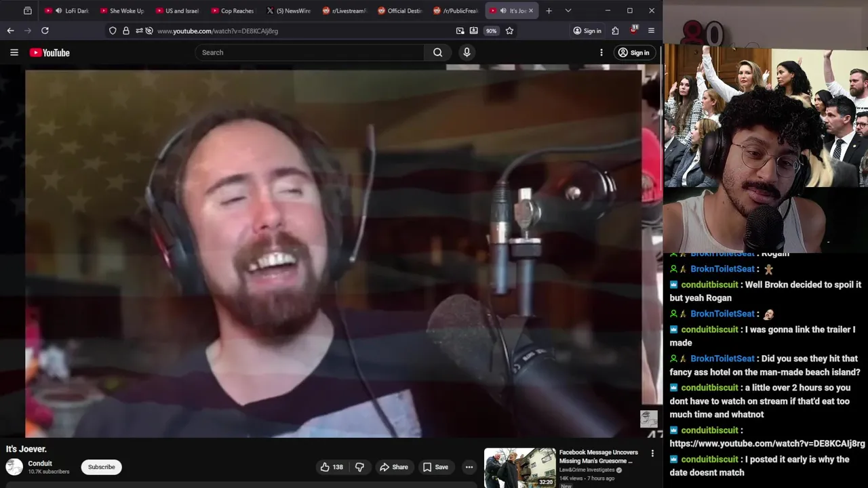Mute the playing It's Joever tab
The image size is (868, 488).
point(503,11)
